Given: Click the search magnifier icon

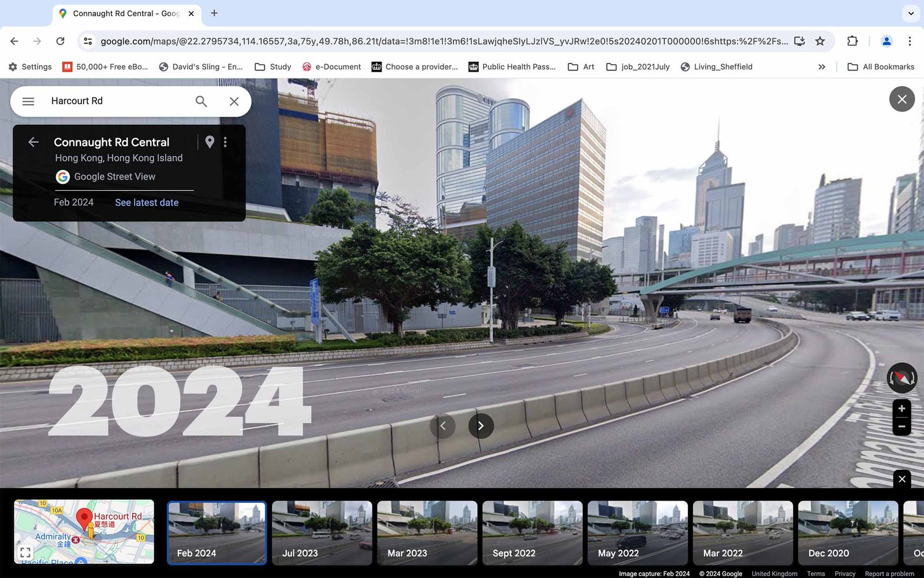Looking at the screenshot, I should (x=201, y=101).
